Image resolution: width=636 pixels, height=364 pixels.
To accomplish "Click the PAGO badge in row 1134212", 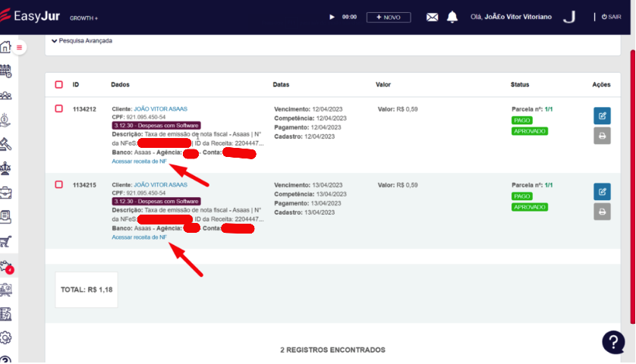I will coord(522,121).
